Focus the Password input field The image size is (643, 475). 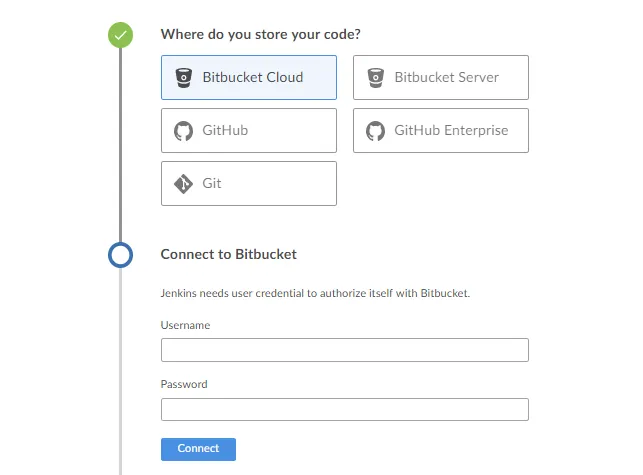coord(344,410)
